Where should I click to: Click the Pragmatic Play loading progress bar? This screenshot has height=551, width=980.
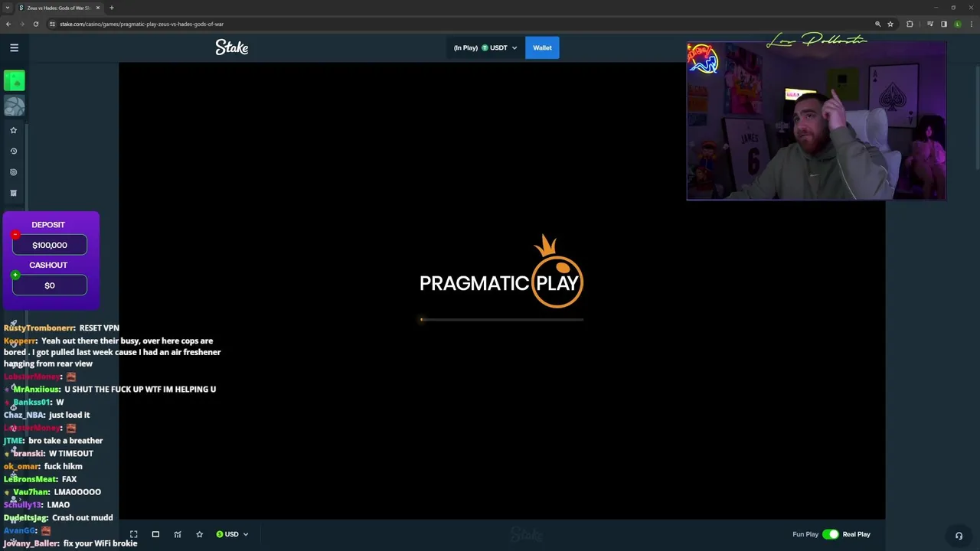point(501,319)
